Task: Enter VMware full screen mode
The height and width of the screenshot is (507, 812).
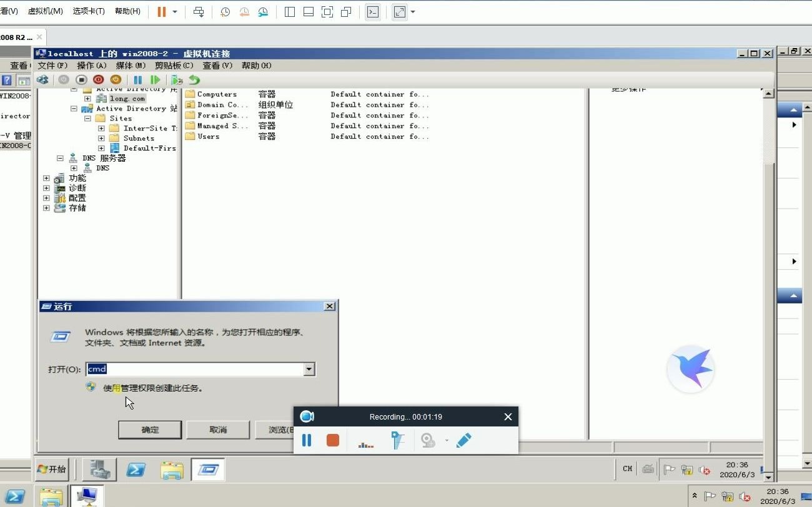Action: click(x=327, y=12)
